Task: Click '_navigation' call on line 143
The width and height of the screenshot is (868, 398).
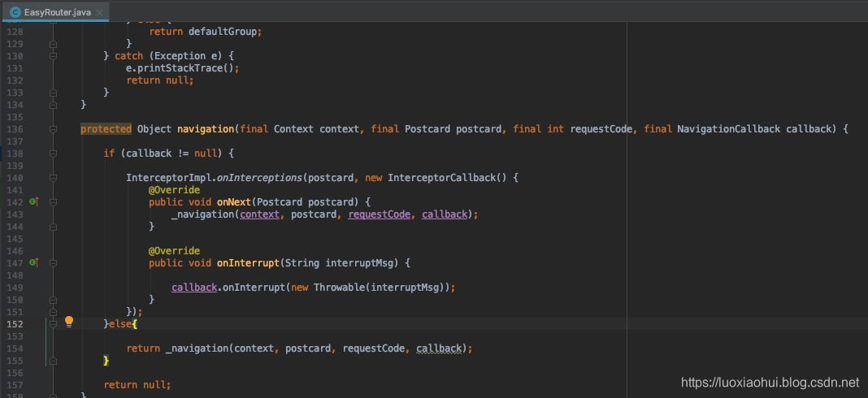Action: [202, 214]
